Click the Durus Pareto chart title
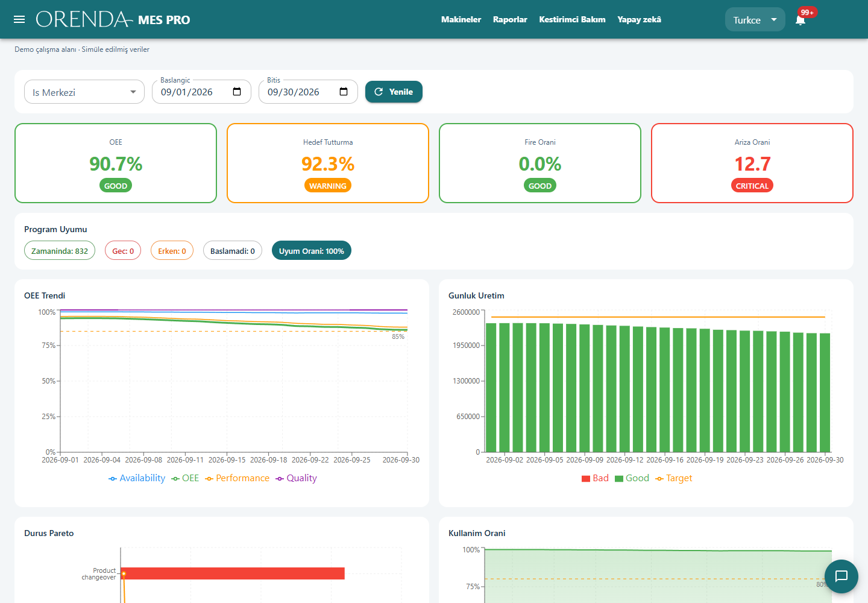The width and height of the screenshot is (868, 603). tap(49, 533)
